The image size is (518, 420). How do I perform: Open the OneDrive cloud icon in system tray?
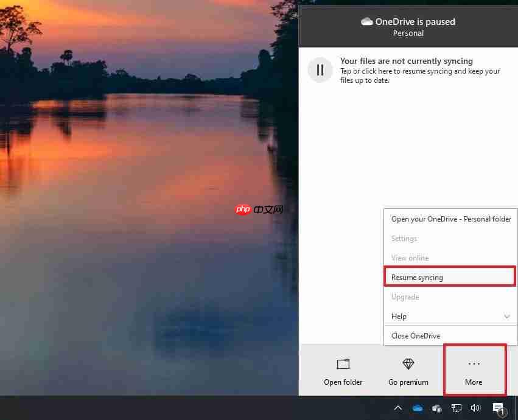point(418,408)
